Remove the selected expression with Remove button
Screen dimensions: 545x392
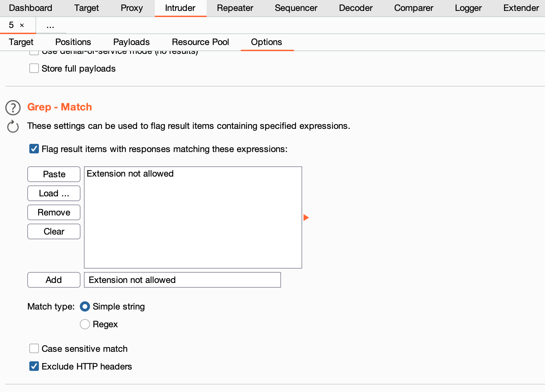[x=54, y=212]
